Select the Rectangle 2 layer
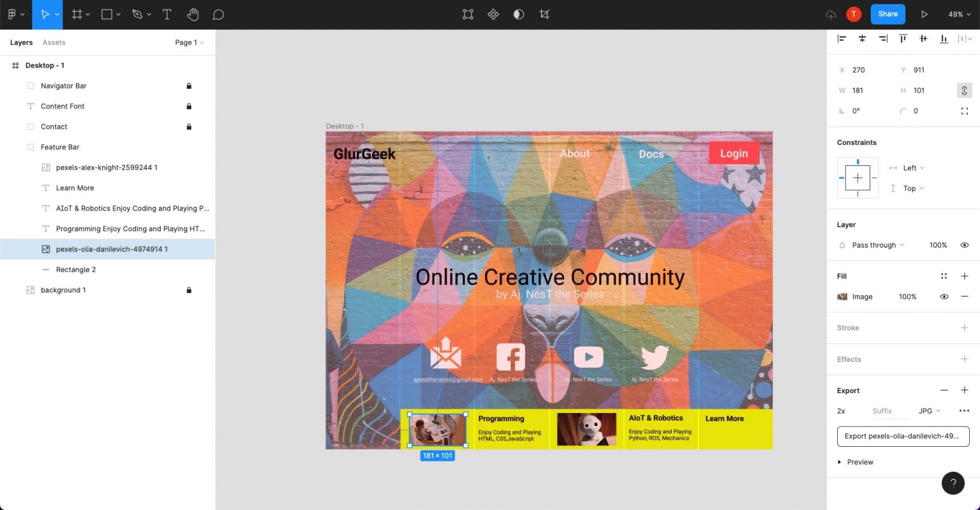Screen dimensions: 980x510 [x=75, y=270]
